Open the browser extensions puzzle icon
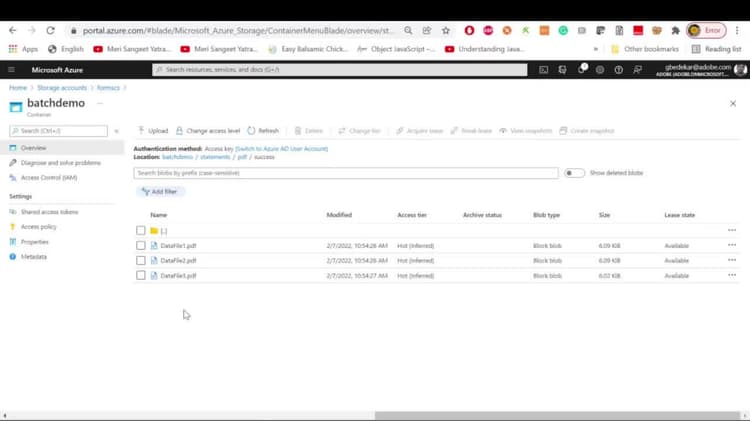The height and width of the screenshot is (421, 750). [x=675, y=30]
